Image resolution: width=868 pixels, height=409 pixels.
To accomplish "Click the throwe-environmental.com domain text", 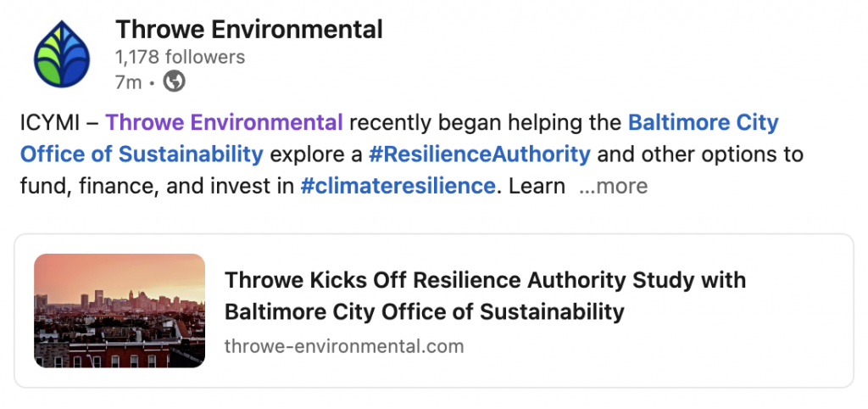I will pos(344,346).
